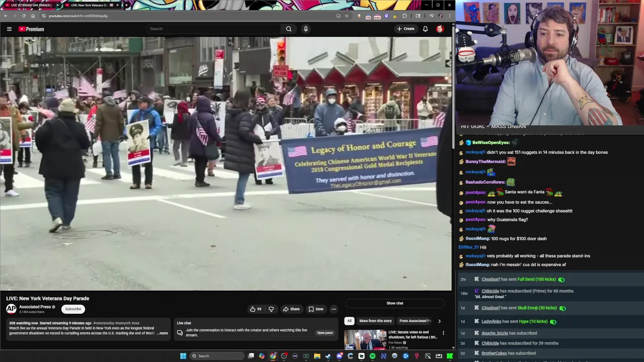Screen dimensions: 644x362
Task: Like the video with thumbs-up icon
Action: coord(256,309)
